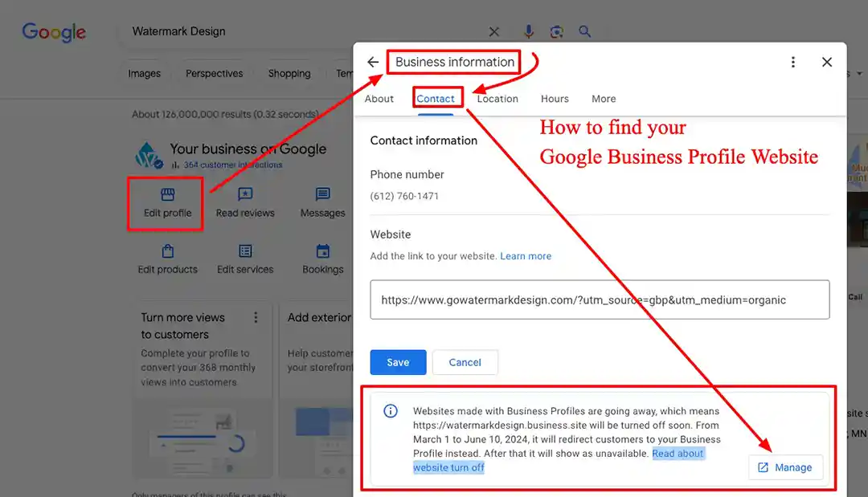The height and width of the screenshot is (497, 868).
Task: Open the Learn more link under Website
Action: click(x=526, y=256)
